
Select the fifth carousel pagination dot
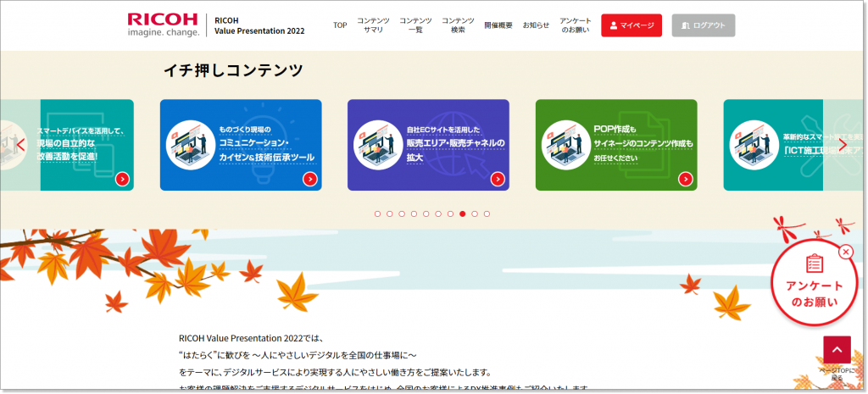(426, 214)
